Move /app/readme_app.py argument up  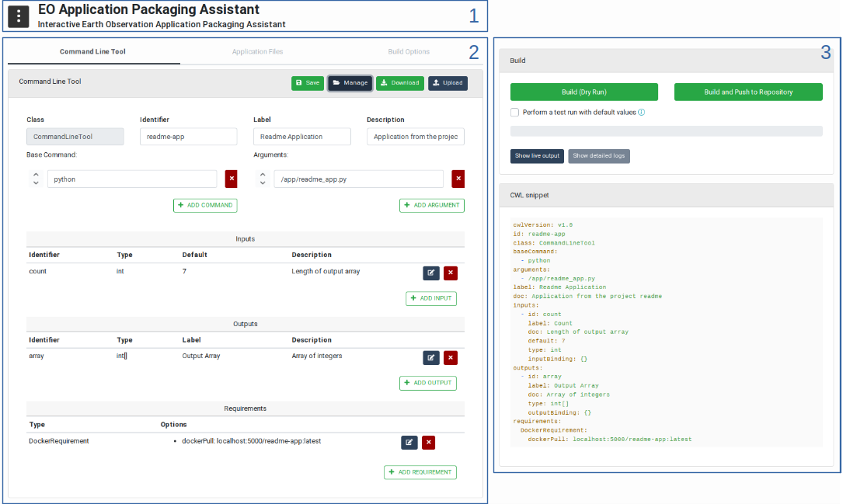[263, 175]
